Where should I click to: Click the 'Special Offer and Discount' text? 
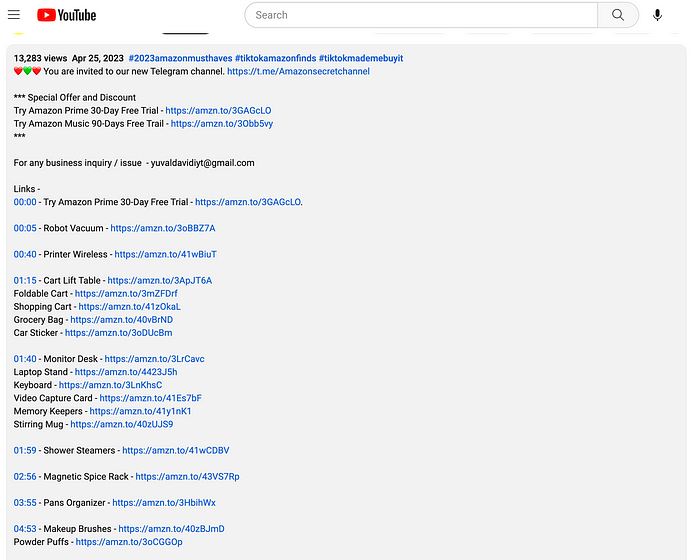[x=82, y=97]
